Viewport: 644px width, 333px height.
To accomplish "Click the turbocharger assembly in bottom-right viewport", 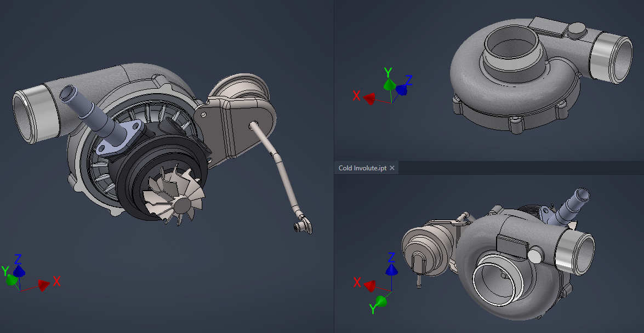I will (x=498, y=254).
